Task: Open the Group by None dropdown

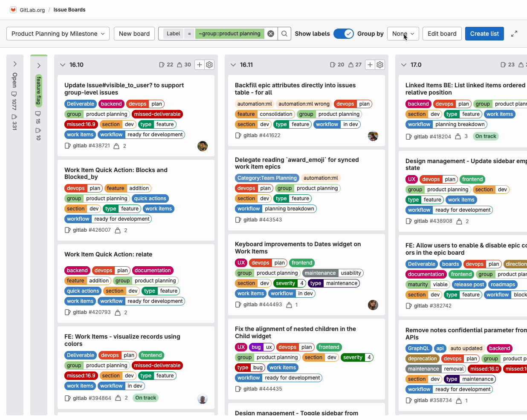Action: pos(402,33)
